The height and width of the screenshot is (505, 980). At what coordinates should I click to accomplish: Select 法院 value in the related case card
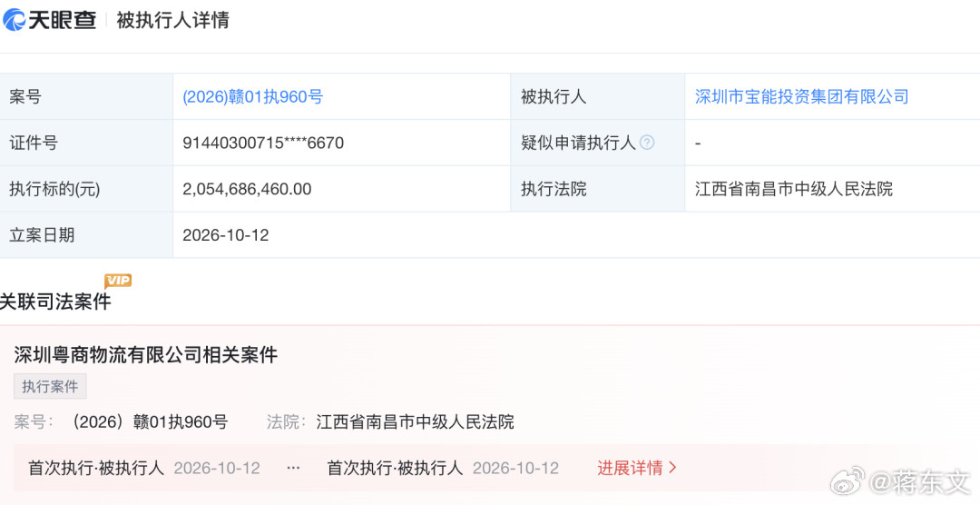coord(415,421)
